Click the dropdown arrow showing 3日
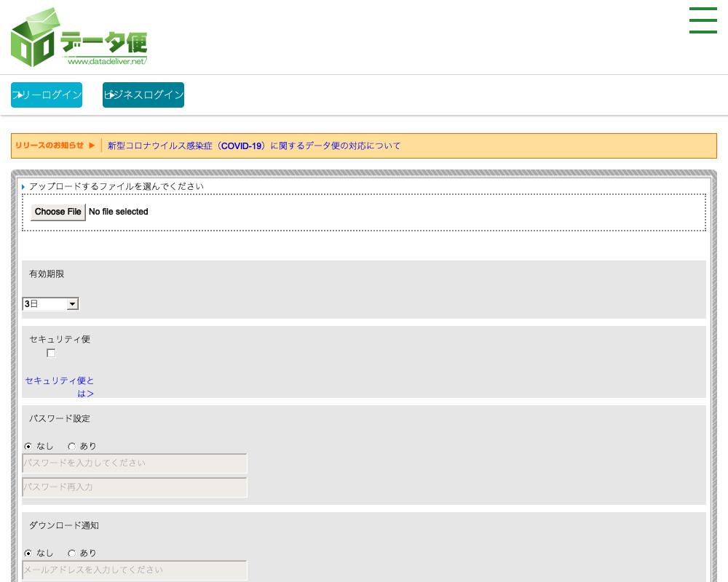The height and width of the screenshot is (582, 728). 72,303
